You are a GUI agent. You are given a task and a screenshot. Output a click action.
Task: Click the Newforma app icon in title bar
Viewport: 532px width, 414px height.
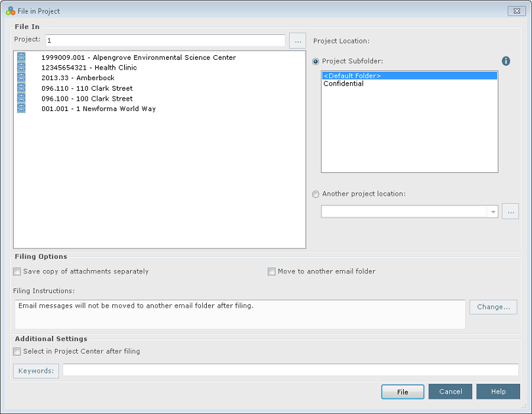coord(11,11)
